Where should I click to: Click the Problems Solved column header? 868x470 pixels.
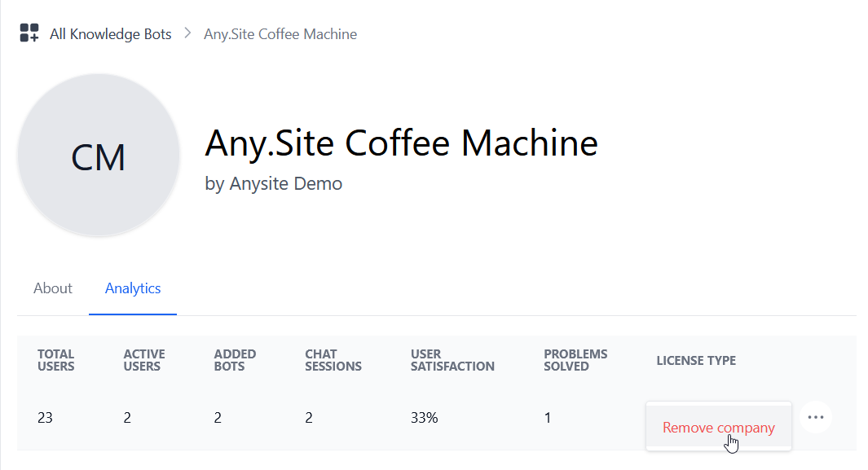(575, 360)
